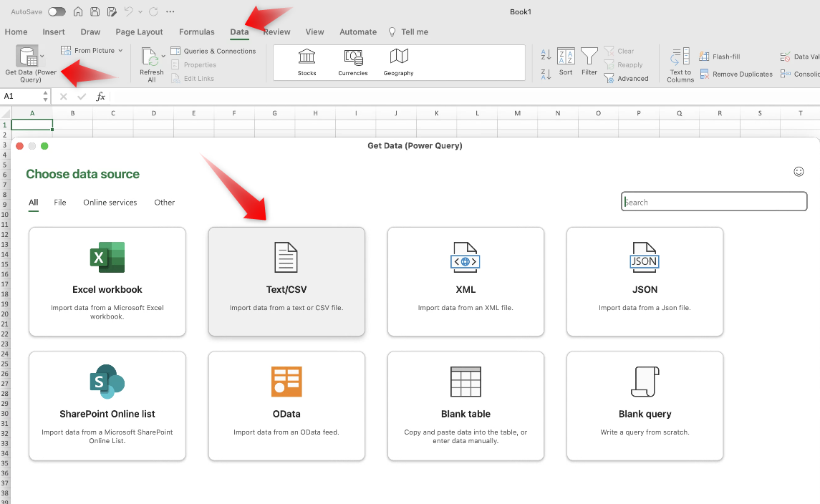Viewport: 820px width, 504px height.
Task: Click the data source search field
Action: click(713, 202)
